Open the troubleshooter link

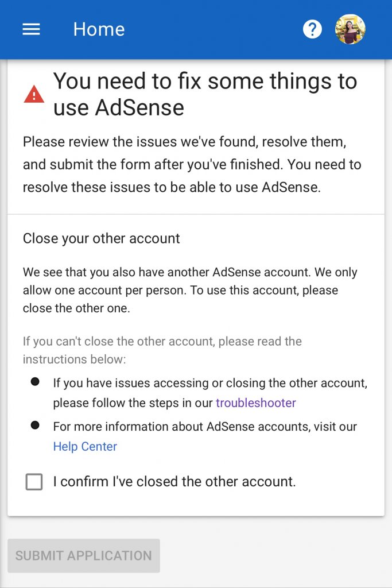[x=256, y=403]
